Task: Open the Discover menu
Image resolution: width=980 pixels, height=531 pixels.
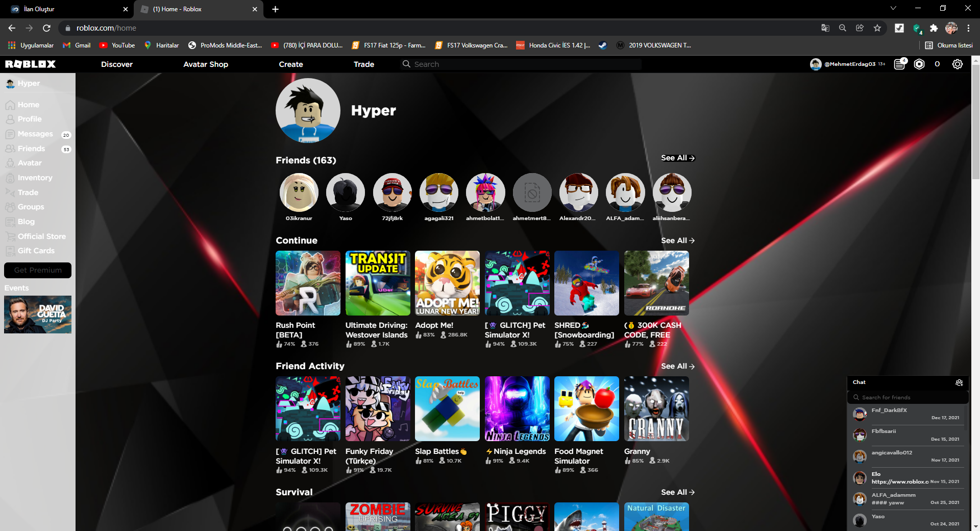Action: click(117, 64)
